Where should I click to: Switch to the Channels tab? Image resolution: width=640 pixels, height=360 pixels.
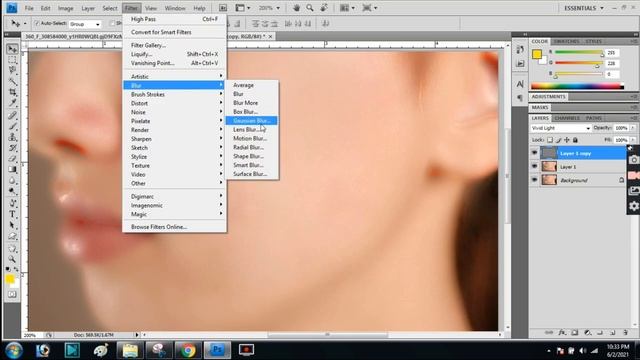pyautogui.click(x=567, y=118)
